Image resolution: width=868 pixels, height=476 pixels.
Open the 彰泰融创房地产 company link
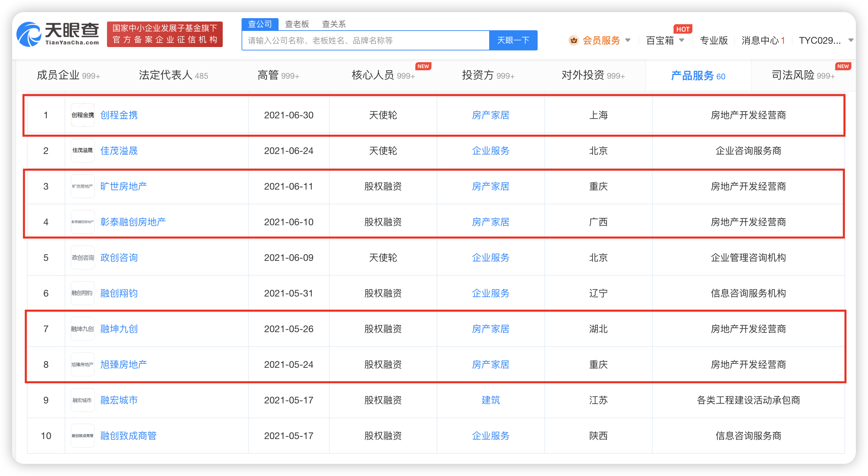[x=133, y=222]
